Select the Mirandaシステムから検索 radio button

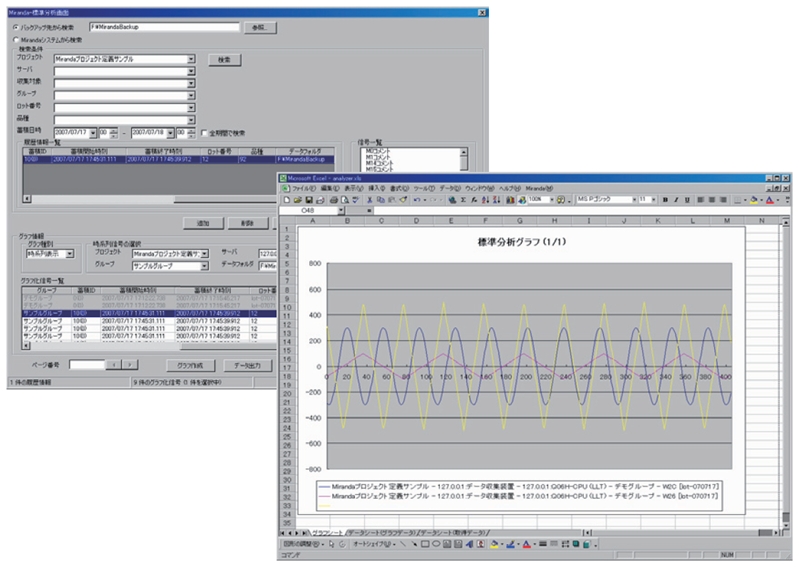click(14, 40)
